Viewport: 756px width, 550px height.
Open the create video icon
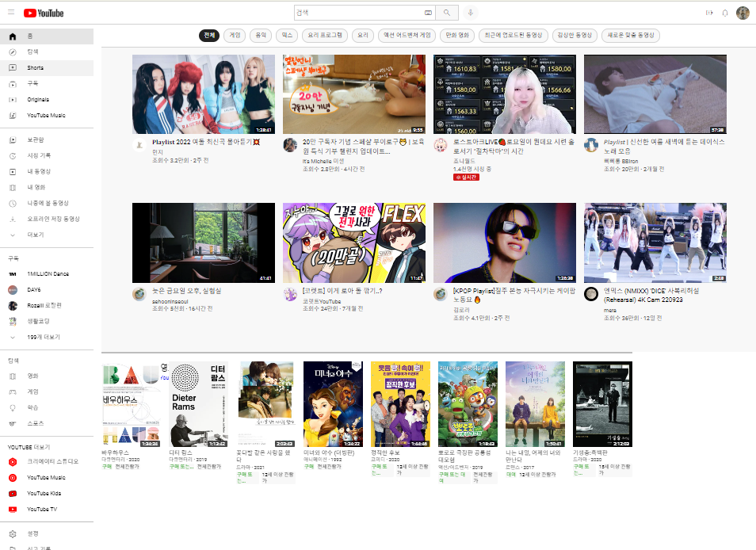coord(708,13)
